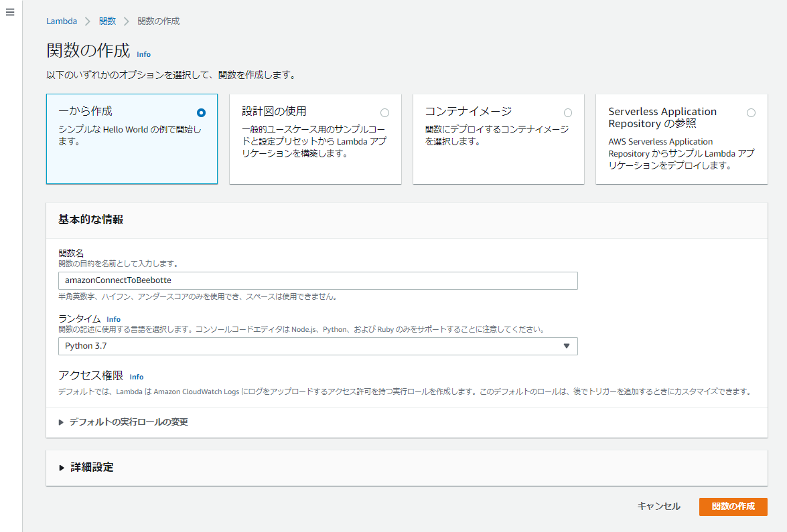Viewport: 787px width, 532px height.
Task: Select Serverless Application Repository radio option
Action: pyautogui.click(x=751, y=113)
